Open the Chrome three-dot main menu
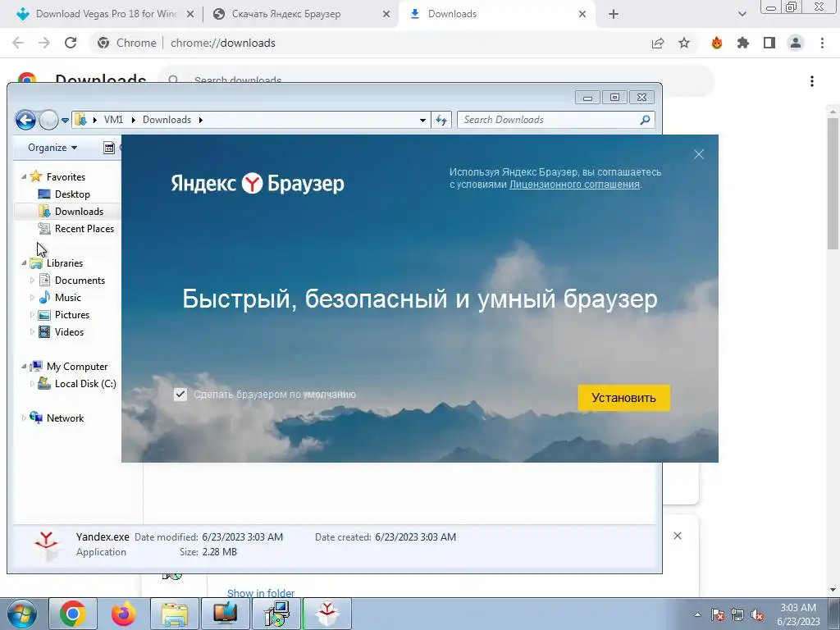 click(x=822, y=43)
